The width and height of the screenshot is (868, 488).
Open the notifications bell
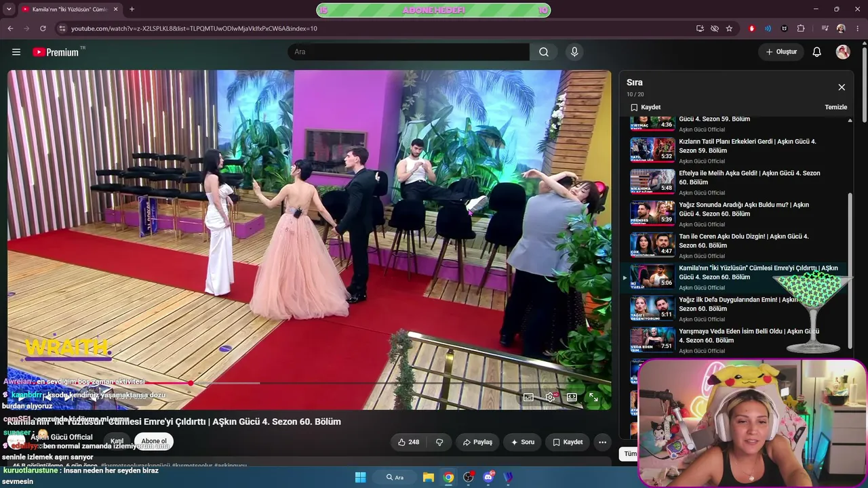(817, 52)
